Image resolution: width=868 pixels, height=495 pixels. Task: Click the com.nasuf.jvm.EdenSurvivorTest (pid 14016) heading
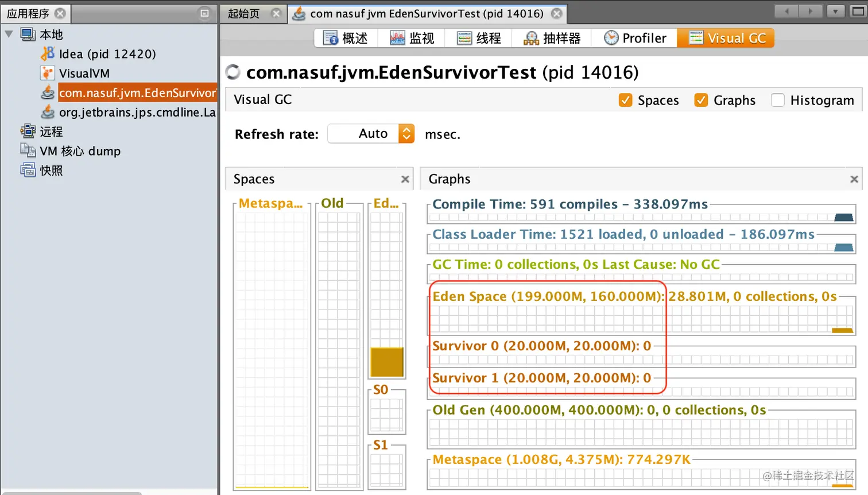click(442, 72)
